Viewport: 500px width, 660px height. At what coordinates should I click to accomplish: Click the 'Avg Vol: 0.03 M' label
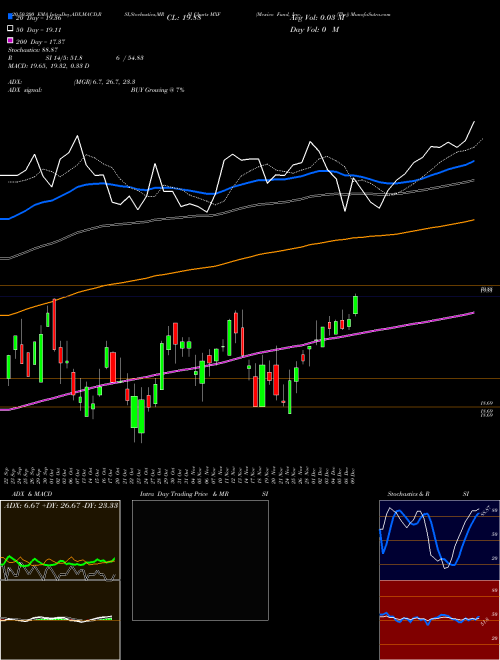pyautogui.click(x=317, y=17)
